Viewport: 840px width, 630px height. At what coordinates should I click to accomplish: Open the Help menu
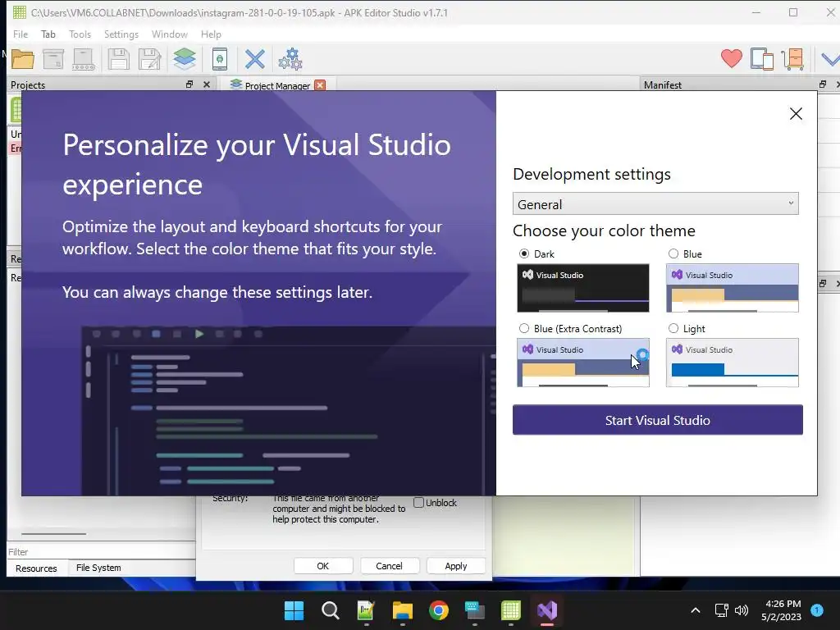[x=211, y=34]
